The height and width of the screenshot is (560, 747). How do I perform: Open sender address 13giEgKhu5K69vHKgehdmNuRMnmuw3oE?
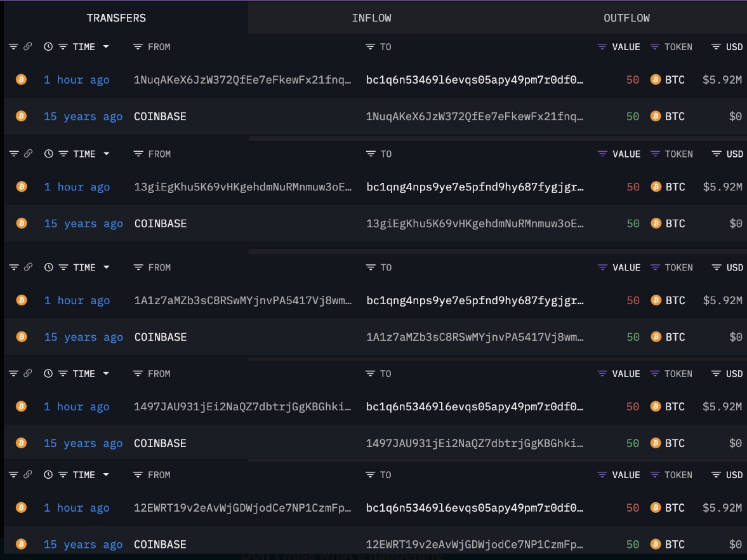click(x=243, y=187)
